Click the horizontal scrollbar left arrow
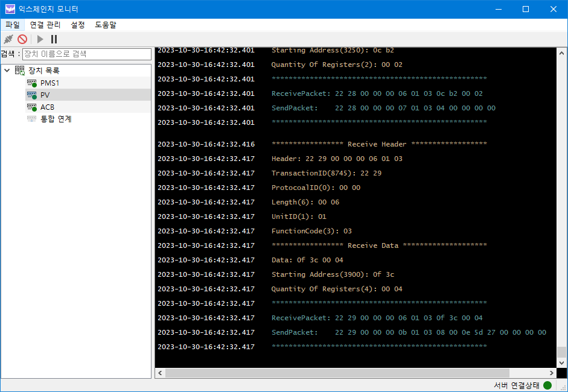 pyautogui.click(x=160, y=373)
